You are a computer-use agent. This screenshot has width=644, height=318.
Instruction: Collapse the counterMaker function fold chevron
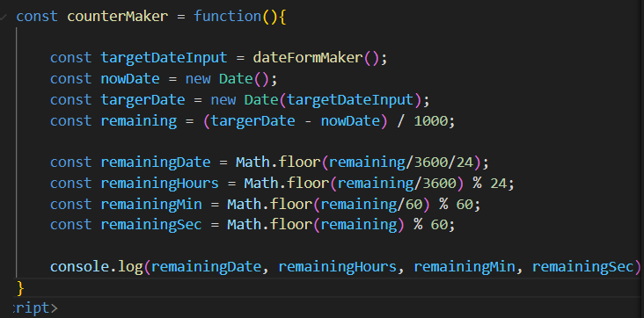[x=4, y=17]
